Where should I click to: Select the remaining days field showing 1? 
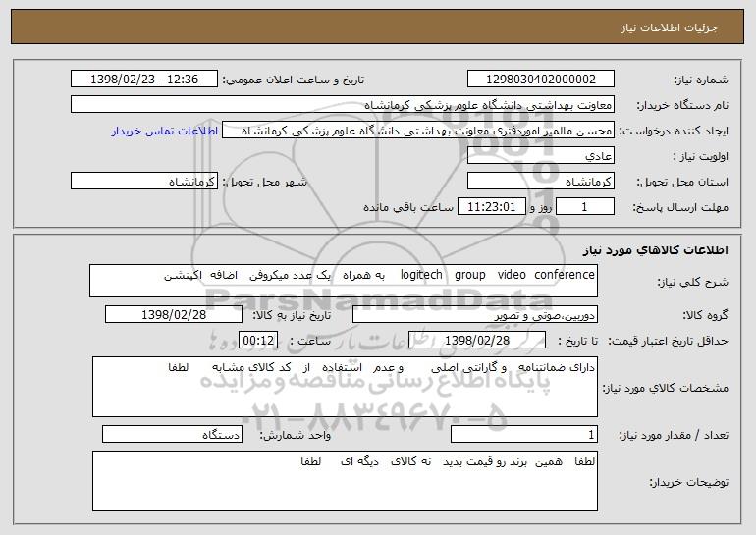pos(585,206)
